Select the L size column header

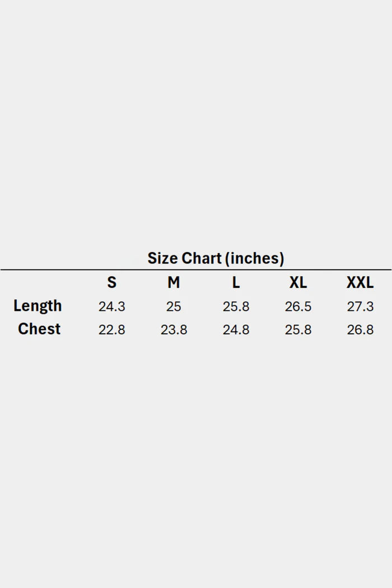pos(236,283)
